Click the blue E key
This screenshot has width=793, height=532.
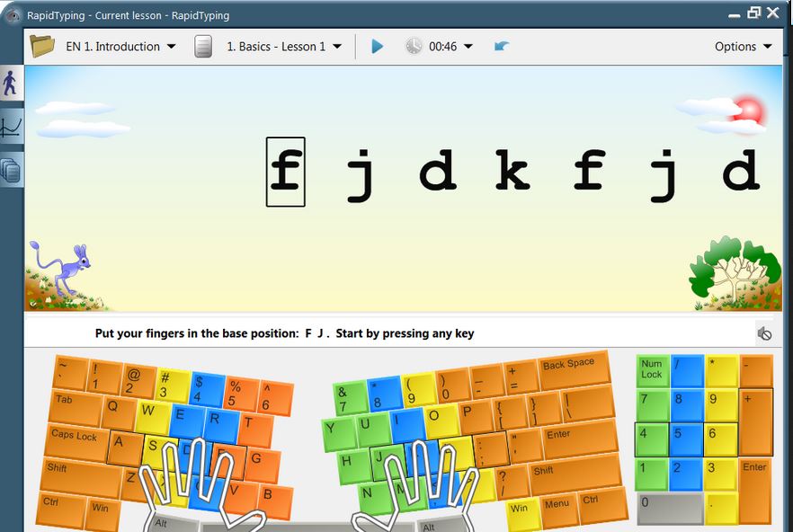pos(187,421)
